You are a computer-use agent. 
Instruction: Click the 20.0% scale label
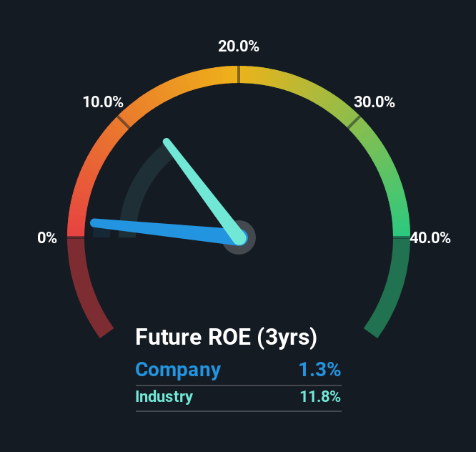coord(239,46)
